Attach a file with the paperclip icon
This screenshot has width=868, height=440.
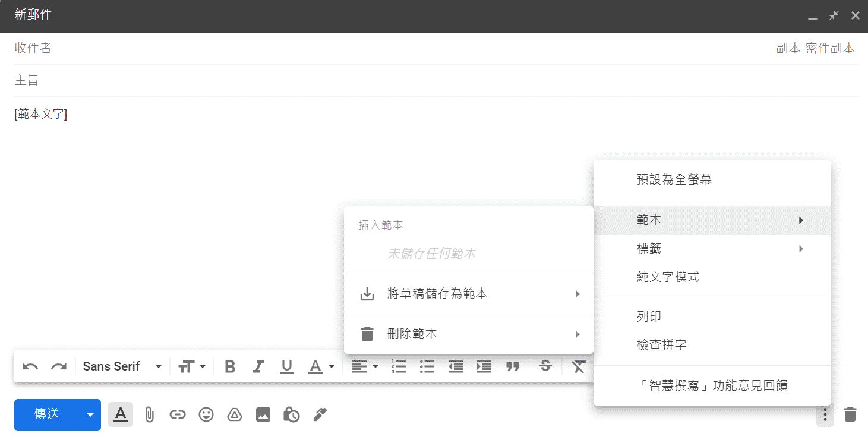pyautogui.click(x=149, y=414)
